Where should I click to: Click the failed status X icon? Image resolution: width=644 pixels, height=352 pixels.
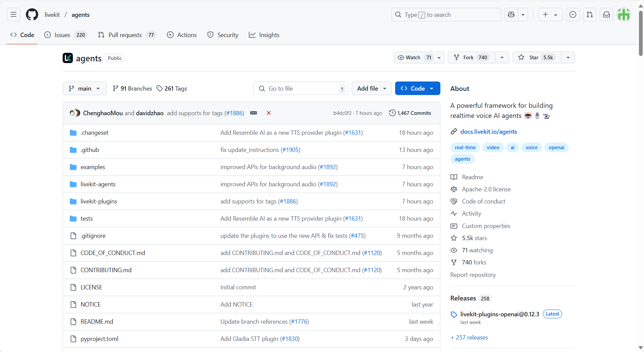coord(269,113)
